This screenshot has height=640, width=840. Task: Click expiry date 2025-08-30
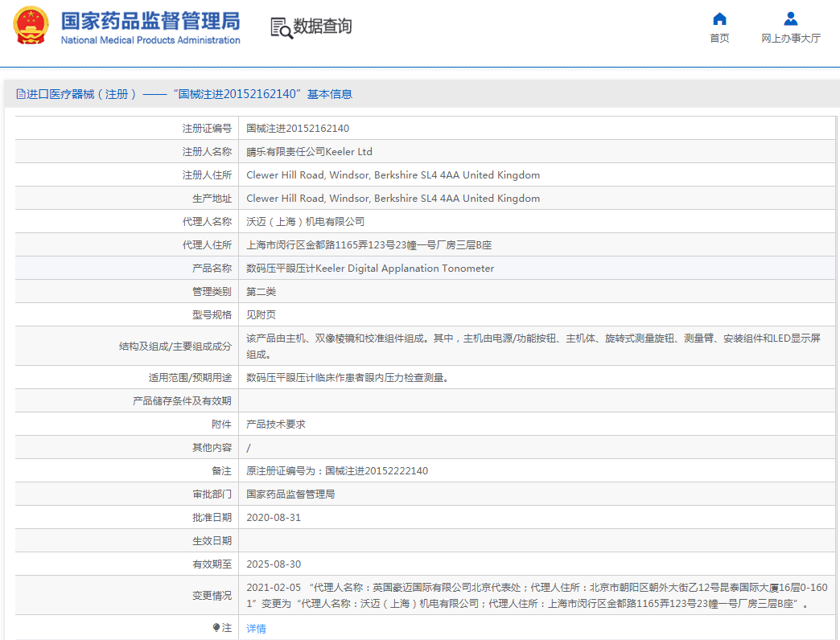click(x=274, y=564)
